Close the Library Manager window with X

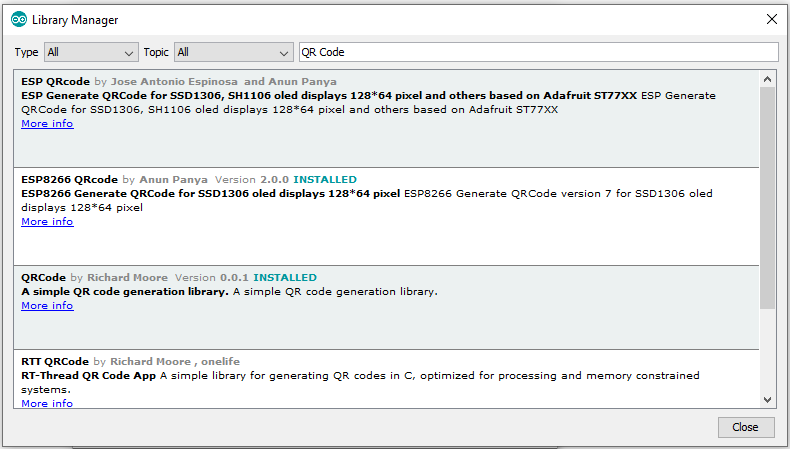point(771,19)
